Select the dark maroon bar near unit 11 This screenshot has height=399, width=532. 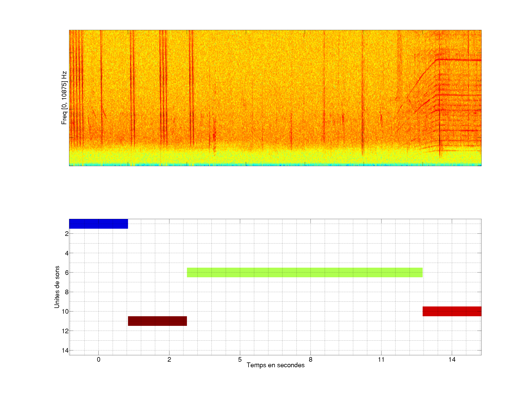pyautogui.click(x=157, y=321)
